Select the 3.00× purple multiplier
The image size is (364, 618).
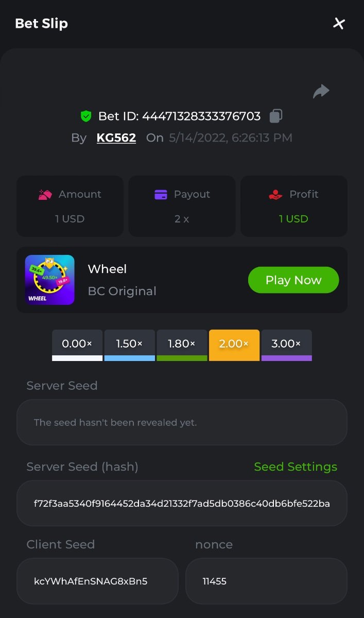coord(286,345)
